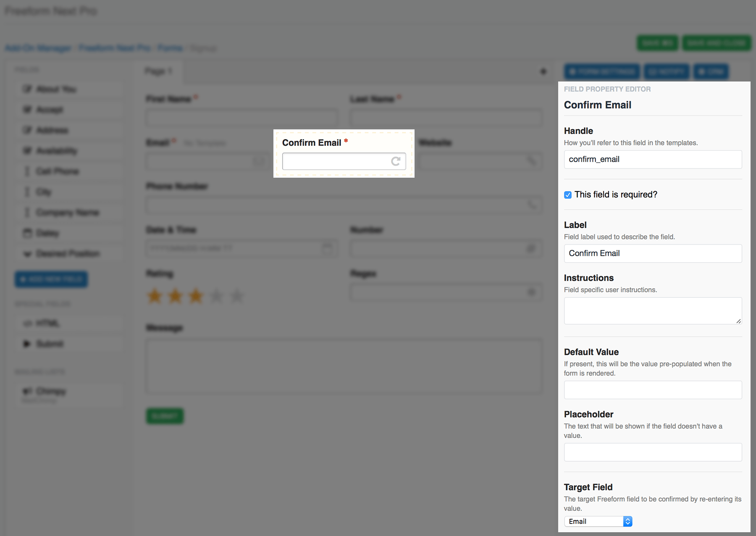
Task: Click the fifth grey rating star
Action: [x=237, y=296]
